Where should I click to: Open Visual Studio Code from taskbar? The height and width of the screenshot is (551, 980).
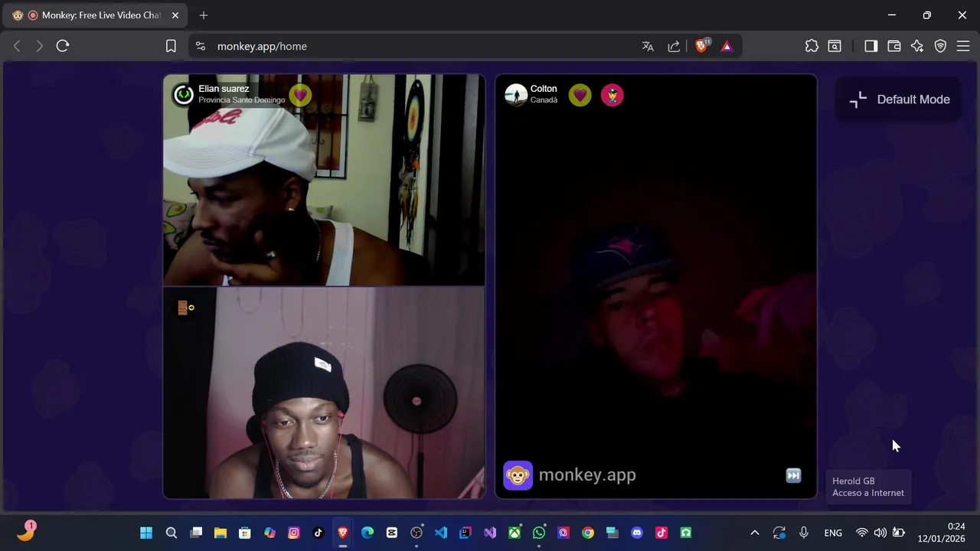coord(441,533)
